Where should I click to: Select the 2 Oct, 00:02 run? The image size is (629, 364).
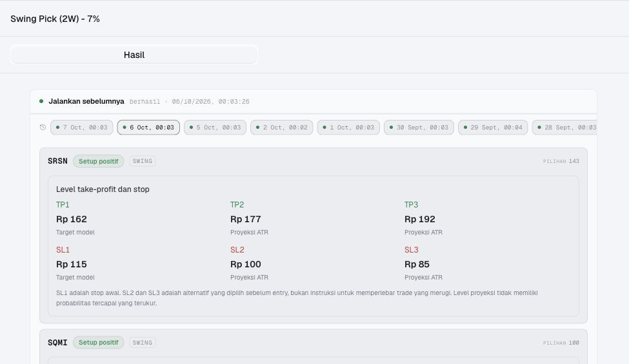click(x=282, y=128)
